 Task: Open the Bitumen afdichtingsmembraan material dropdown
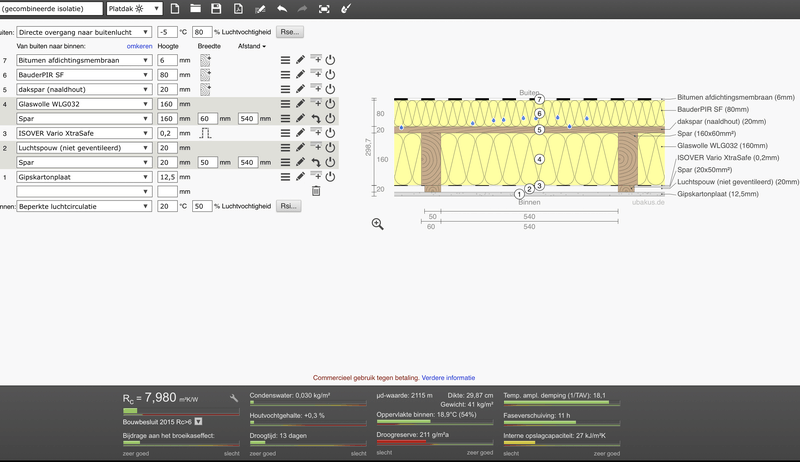click(84, 60)
